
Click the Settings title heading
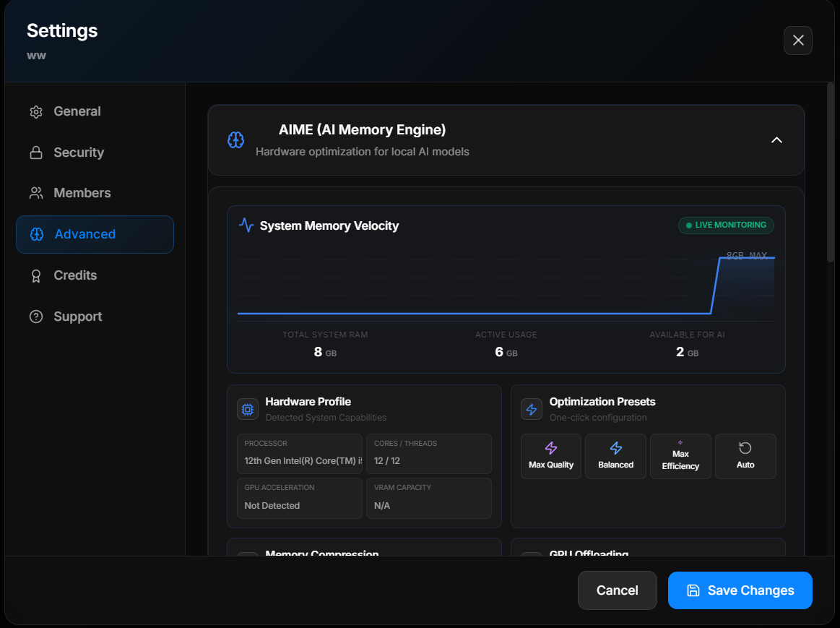pyautogui.click(x=62, y=30)
